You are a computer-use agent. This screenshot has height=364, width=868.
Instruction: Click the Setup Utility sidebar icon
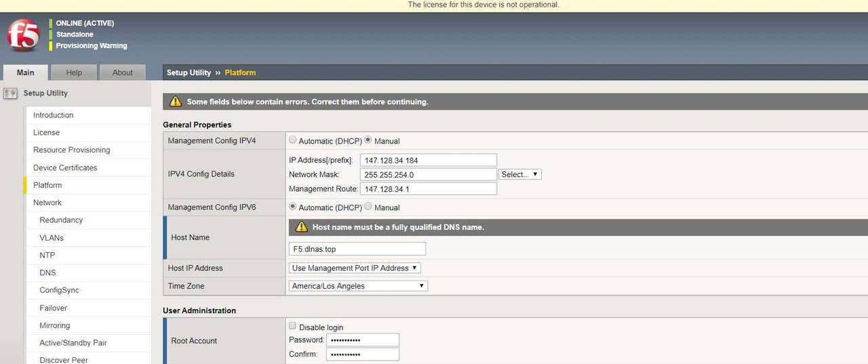click(x=10, y=94)
